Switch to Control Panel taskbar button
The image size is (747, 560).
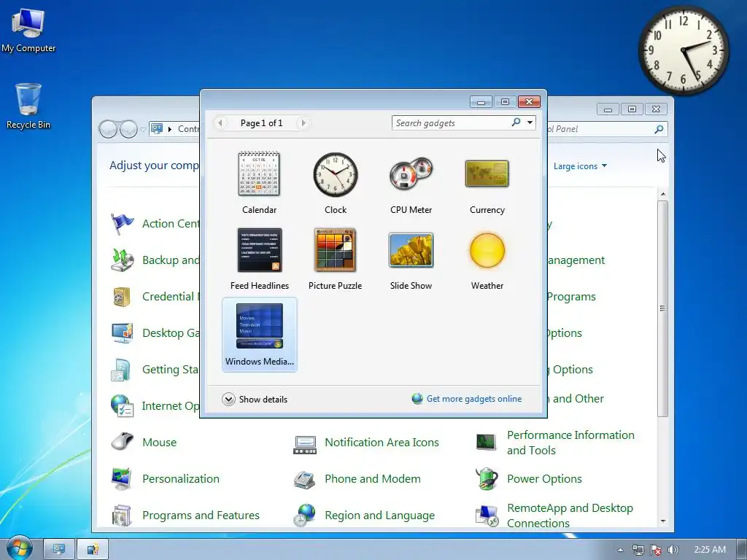coord(59,549)
